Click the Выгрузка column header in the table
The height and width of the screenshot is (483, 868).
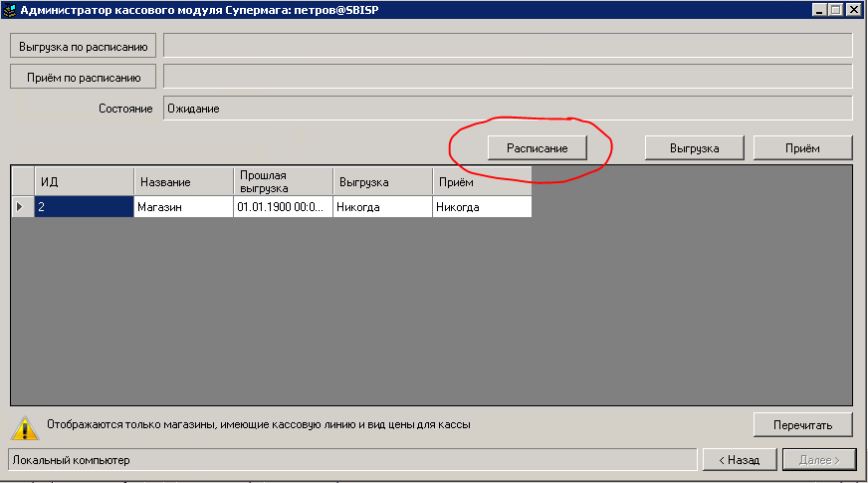[382, 182]
